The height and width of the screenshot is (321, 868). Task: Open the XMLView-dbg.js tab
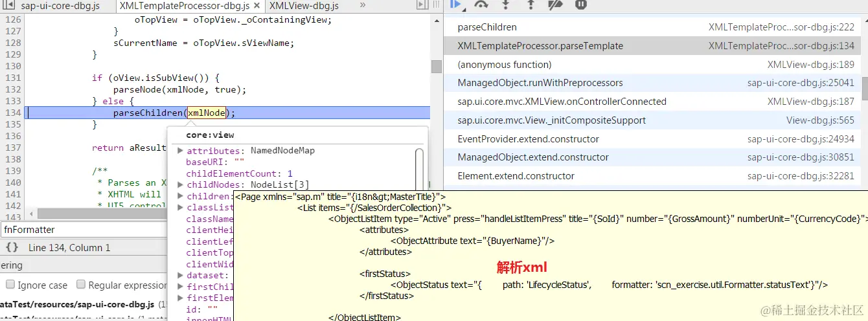(x=304, y=6)
